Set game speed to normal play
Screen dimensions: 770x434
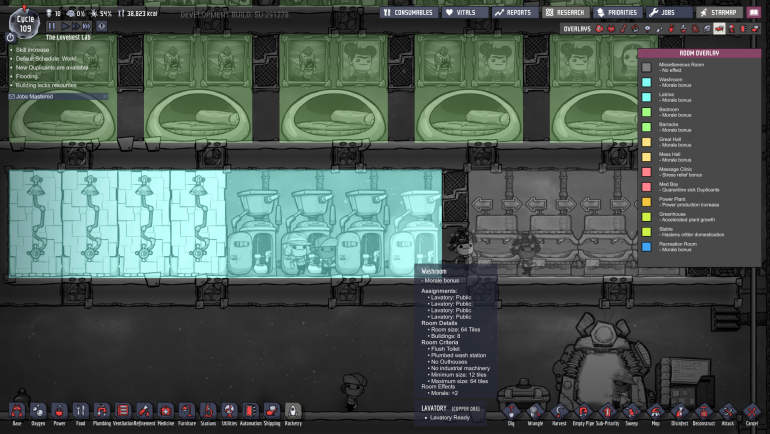coord(64,26)
